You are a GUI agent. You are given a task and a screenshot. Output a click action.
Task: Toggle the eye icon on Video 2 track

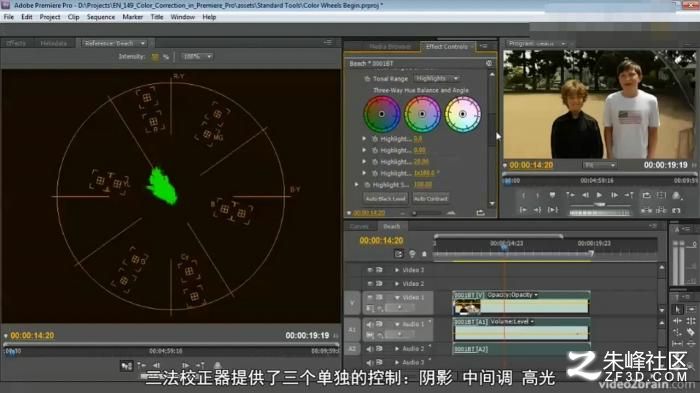click(370, 284)
